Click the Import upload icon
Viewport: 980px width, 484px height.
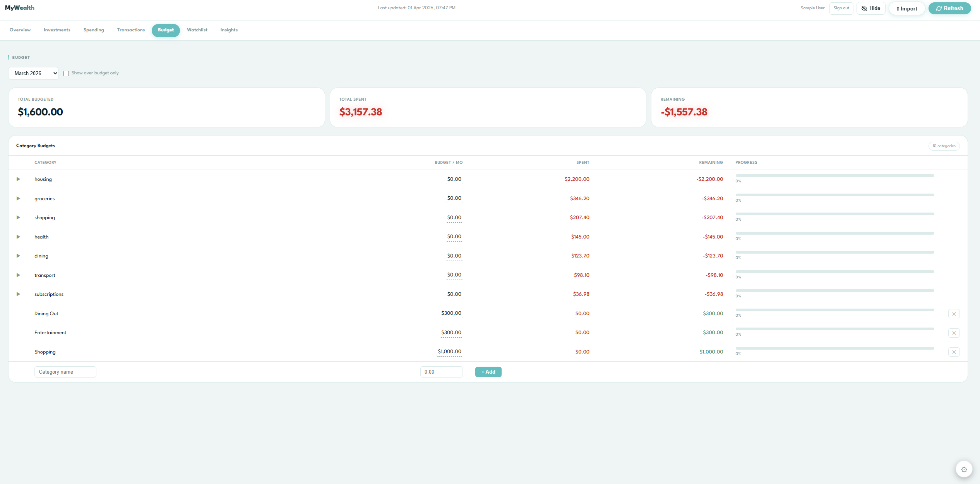[x=898, y=8]
